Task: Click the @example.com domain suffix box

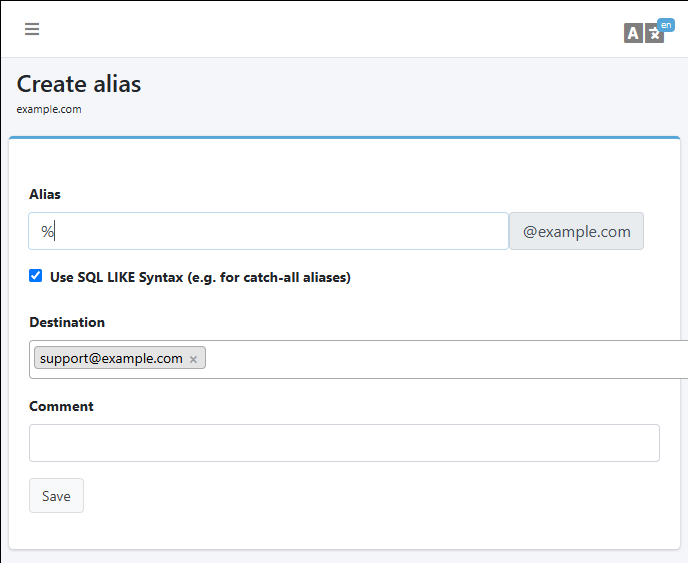Action: tap(576, 231)
